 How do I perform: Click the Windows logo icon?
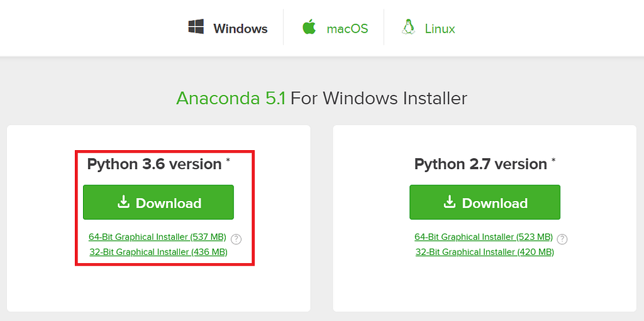click(x=196, y=27)
